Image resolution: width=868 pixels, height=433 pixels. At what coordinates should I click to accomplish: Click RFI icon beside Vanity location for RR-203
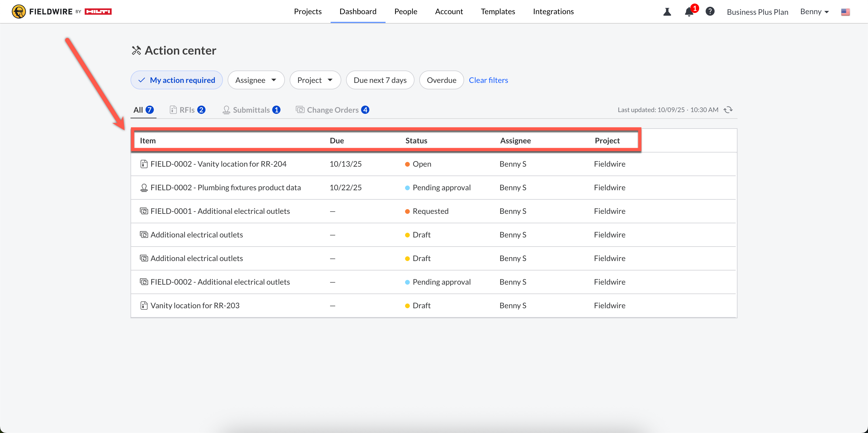[144, 305]
